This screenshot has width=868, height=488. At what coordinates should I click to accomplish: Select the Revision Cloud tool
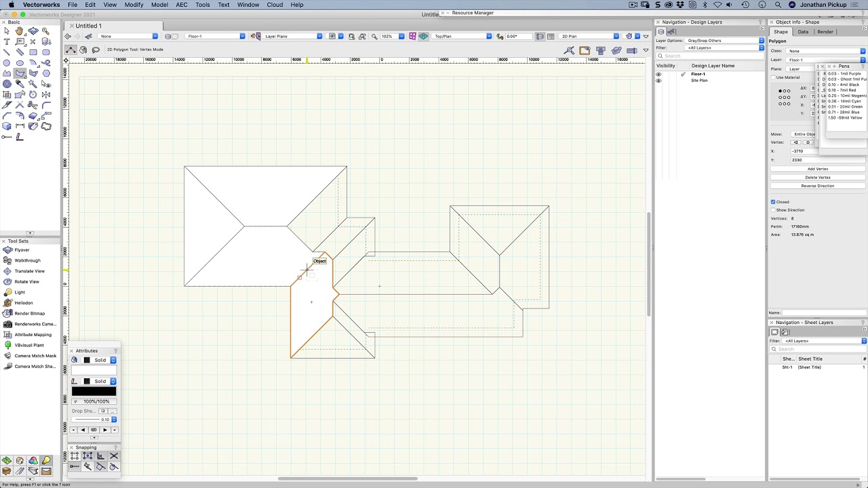pos(46,125)
